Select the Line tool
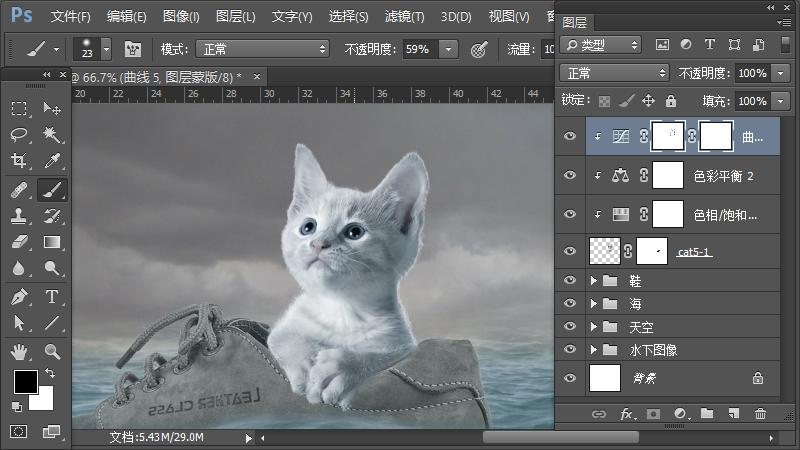 coord(52,323)
